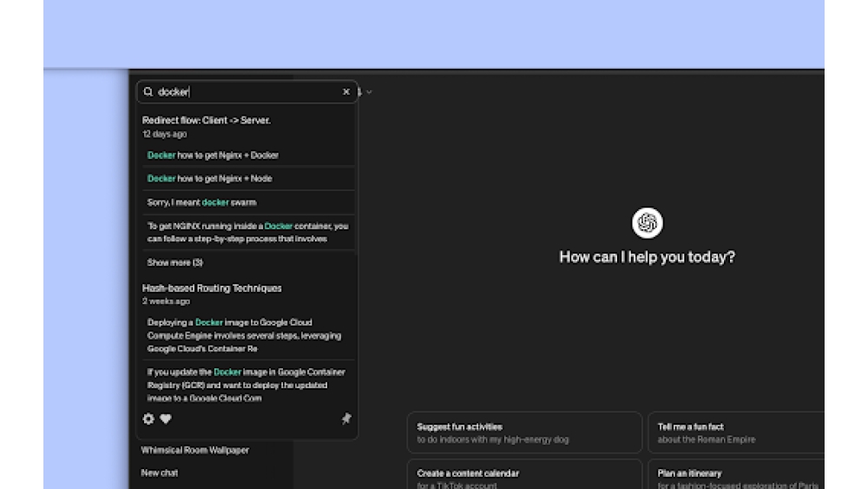Clear the docker search with X
868x489 pixels.
coord(346,92)
